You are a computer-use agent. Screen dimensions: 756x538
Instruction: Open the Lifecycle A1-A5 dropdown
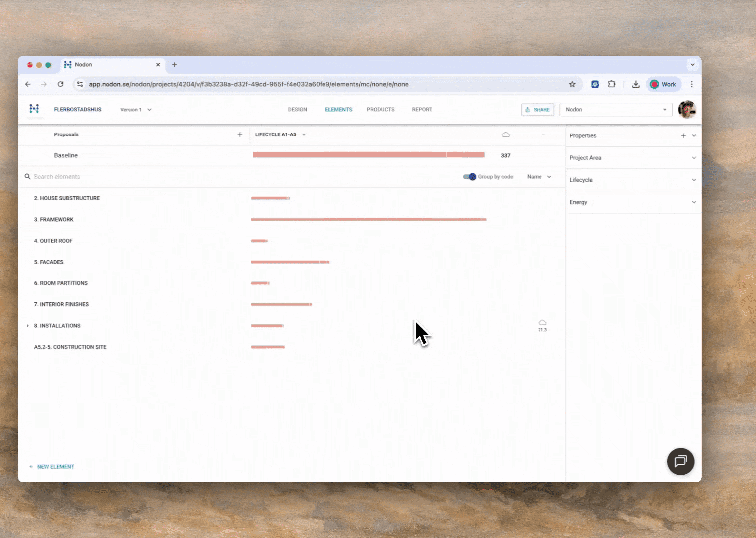pyautogui.click(x=280, y=134)
